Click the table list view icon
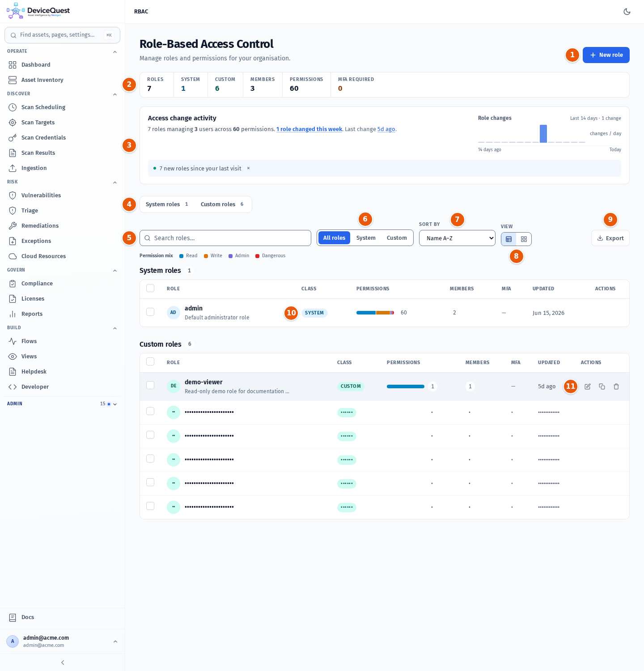Image resolution: width=644 pixels, height=671 pixels. pyautogui.click(x=508, y=239)
